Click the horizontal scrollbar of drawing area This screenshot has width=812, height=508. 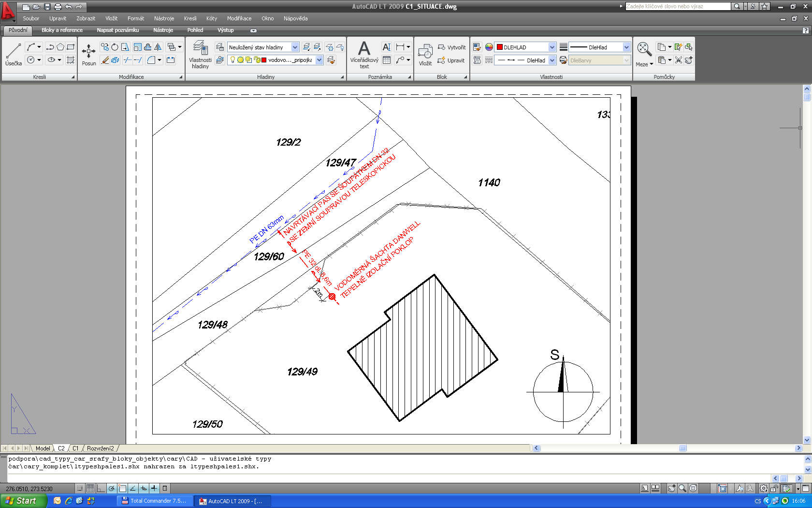click(667, 448)
